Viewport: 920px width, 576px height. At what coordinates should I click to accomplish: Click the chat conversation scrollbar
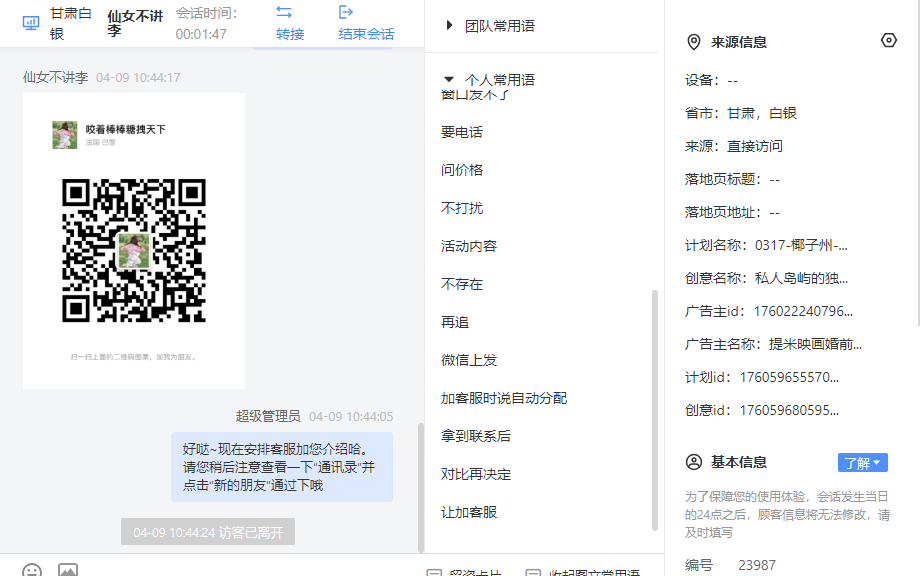(420, 487)
